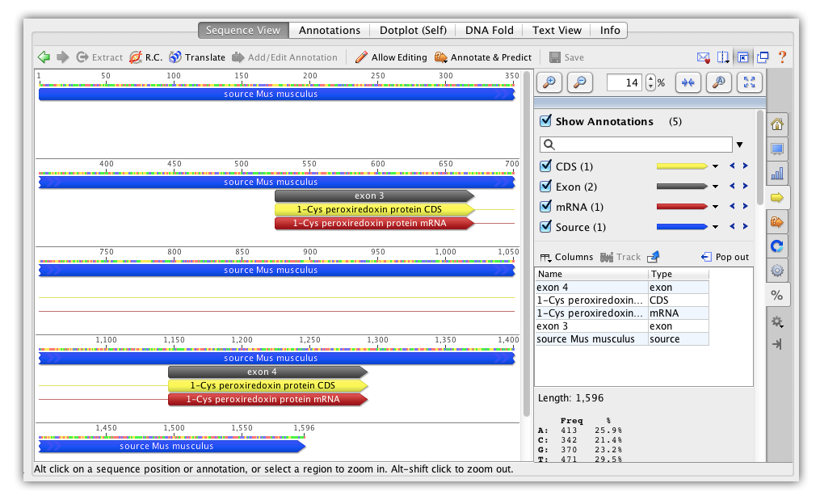The height and width of the screenshot is (504, 820).
Task: Select the yellow arrow annotations sidebar tab
Action: point(777,198)
